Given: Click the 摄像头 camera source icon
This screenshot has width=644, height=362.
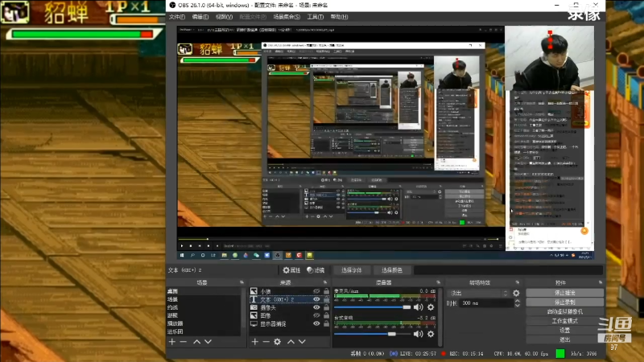Looking at the screenshot, I should [254, 307].
